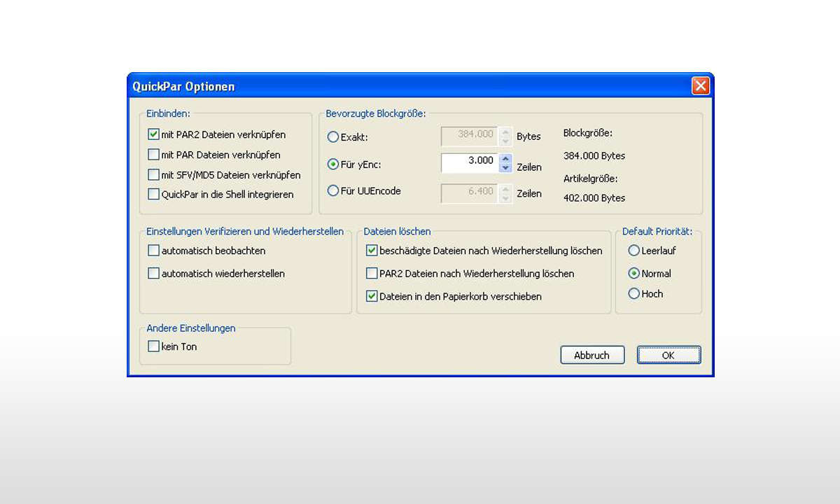Uncheck "mit PAR2 Dateien verknüpfen" checkbox
Screen dimensions: 840x504
coord(154,134)
